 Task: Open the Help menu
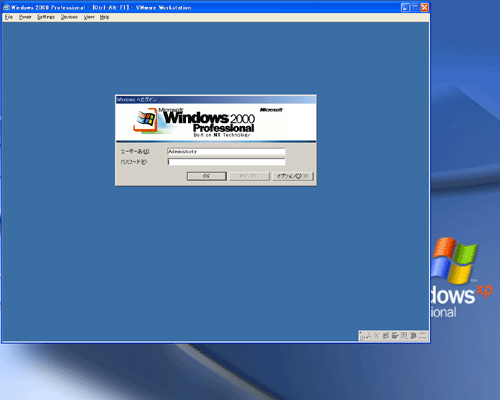tap(104, 17)
